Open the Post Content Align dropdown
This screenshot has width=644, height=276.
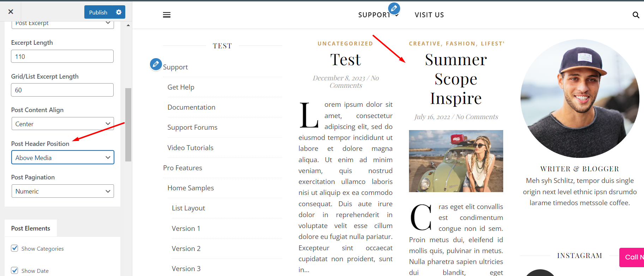[x=62, y=124]
